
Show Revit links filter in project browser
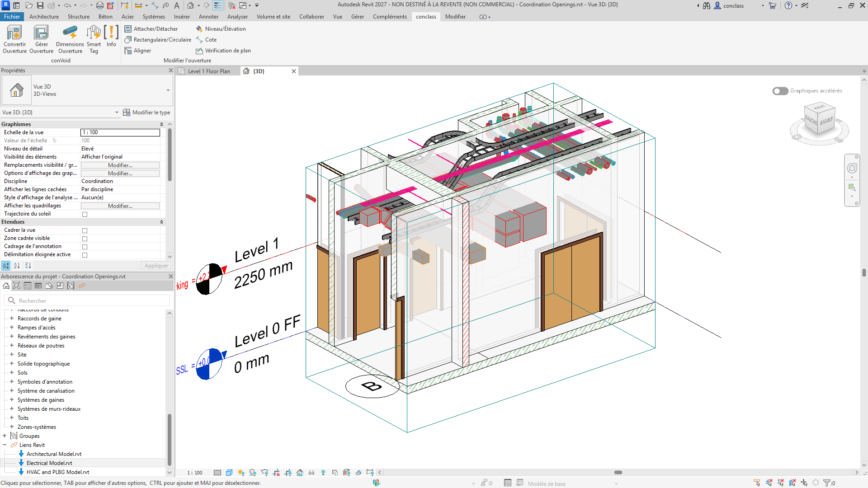(x=82, y=286)
